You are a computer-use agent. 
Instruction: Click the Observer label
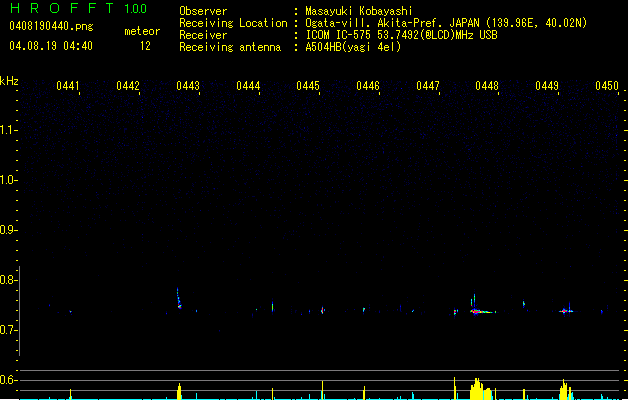(x=203, y=11)
